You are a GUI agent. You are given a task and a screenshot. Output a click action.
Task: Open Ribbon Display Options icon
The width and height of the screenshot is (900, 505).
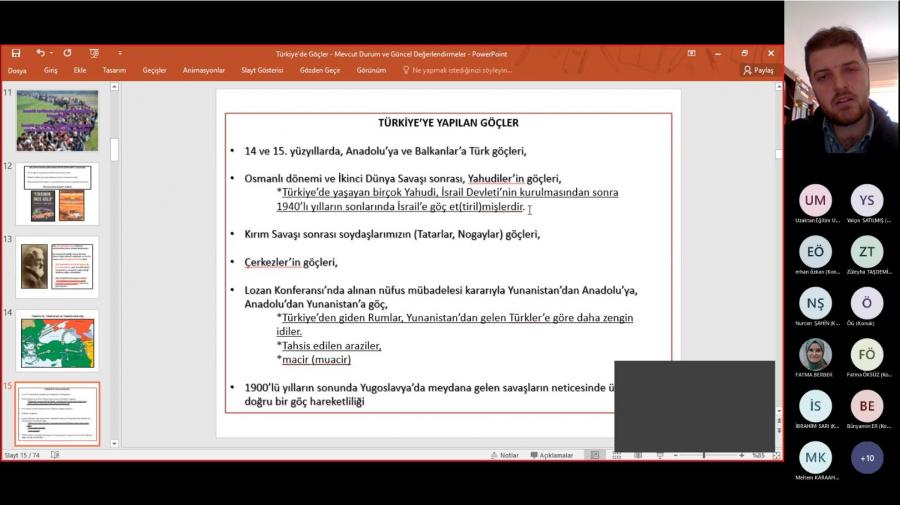[691, 53]
